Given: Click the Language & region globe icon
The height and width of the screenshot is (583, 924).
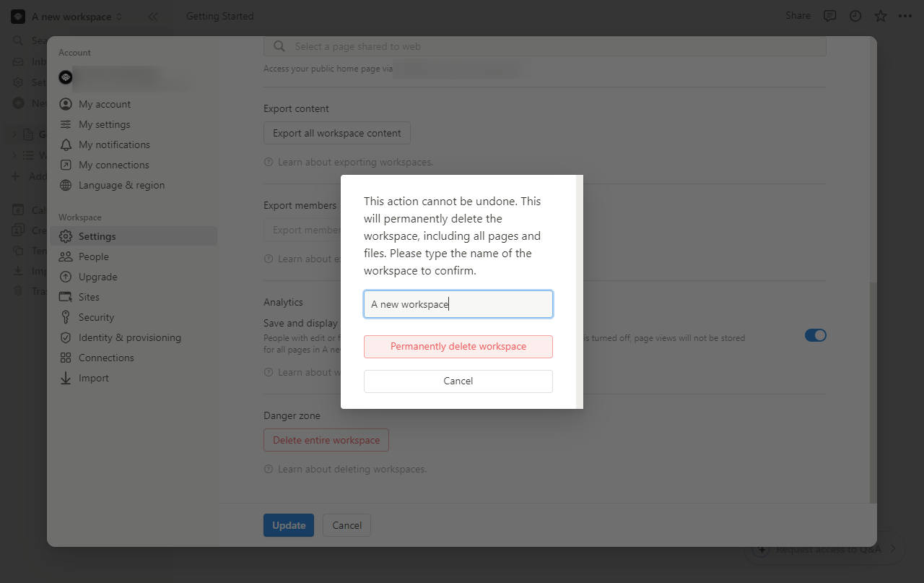Looking at the screenshot, I should click(x=66, y=185).
